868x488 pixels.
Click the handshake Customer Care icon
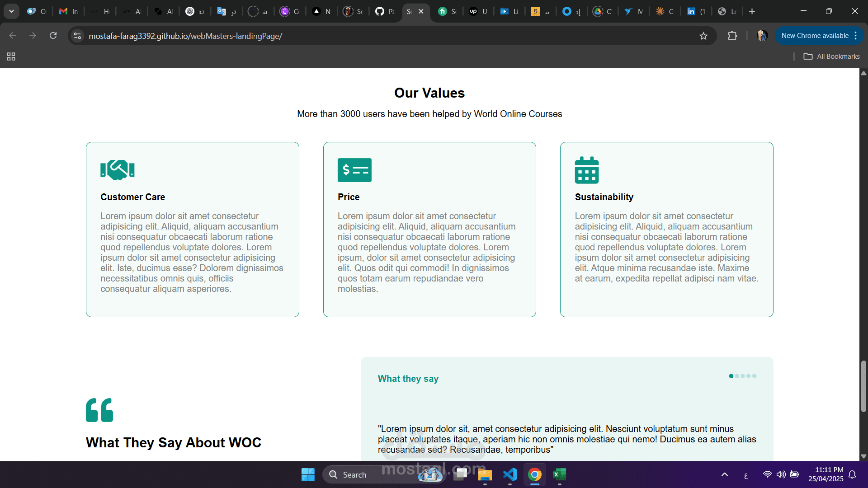(x=118, y=170)
